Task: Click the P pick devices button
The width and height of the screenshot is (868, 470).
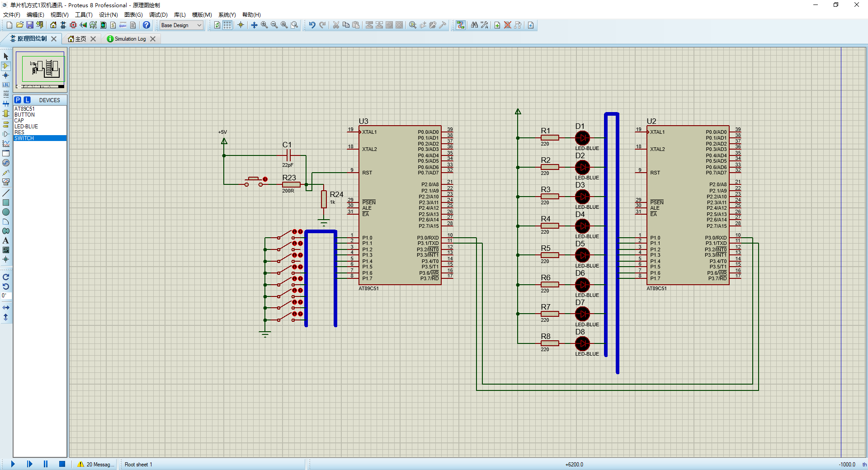Action: click(x=18, y=100)
